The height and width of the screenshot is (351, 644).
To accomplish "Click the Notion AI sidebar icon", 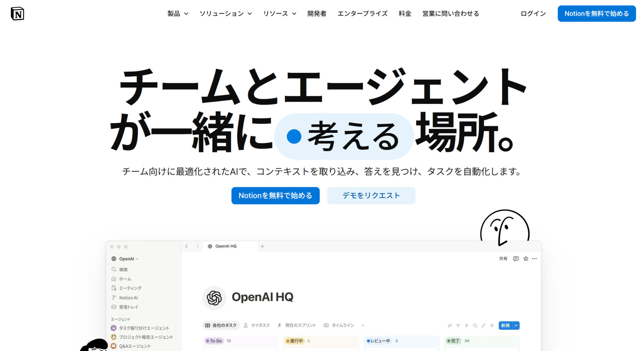I will (x=114, y=298).
